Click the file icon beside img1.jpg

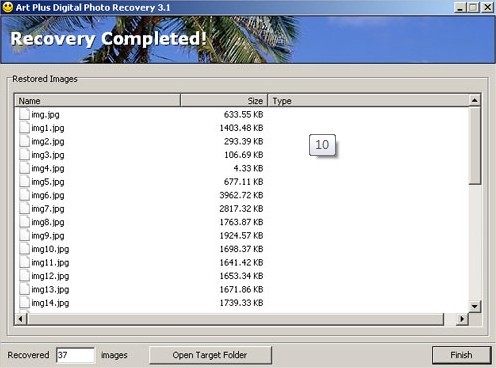click(x=24, y=128)
